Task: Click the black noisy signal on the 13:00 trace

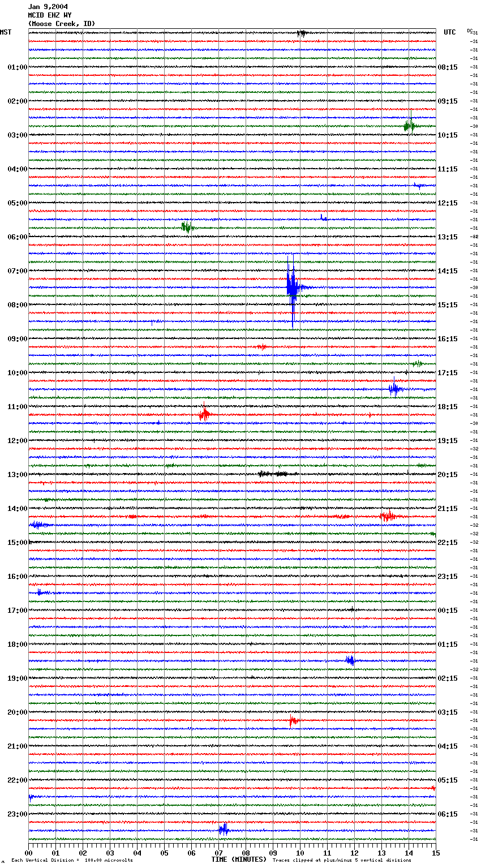Action: (x=273, y=474)
